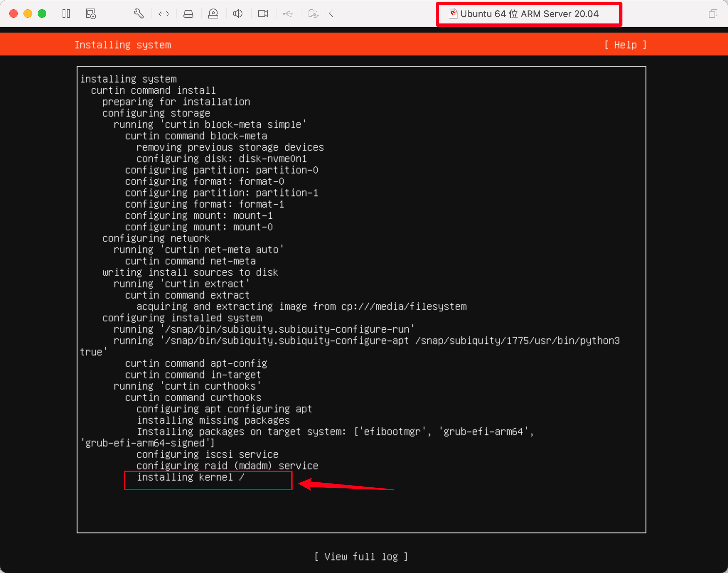Collapse the toolbar with the chevron
Image resolution: width=728 pixels, height=573 pixels.
331,14
